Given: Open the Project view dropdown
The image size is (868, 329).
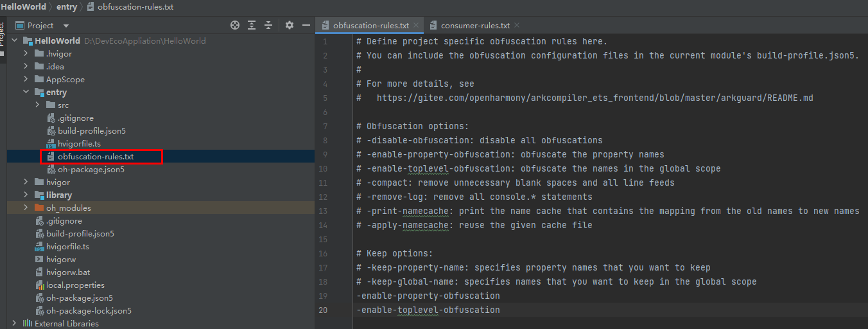Looking at the screenshot, I should point(66,26).
